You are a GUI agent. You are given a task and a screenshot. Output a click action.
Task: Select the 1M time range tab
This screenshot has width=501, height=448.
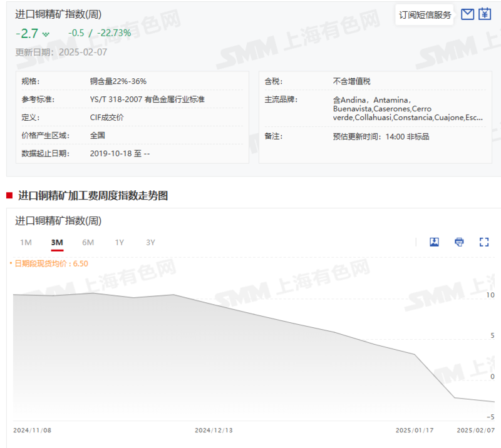pyautogui.click(x=26, y=242)
